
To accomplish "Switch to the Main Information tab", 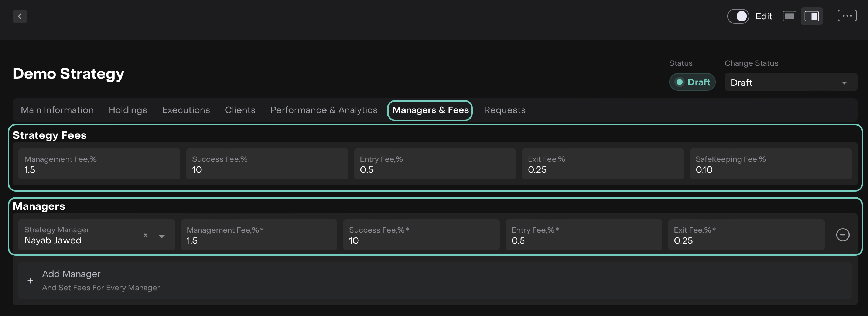I will click(57, 110).
